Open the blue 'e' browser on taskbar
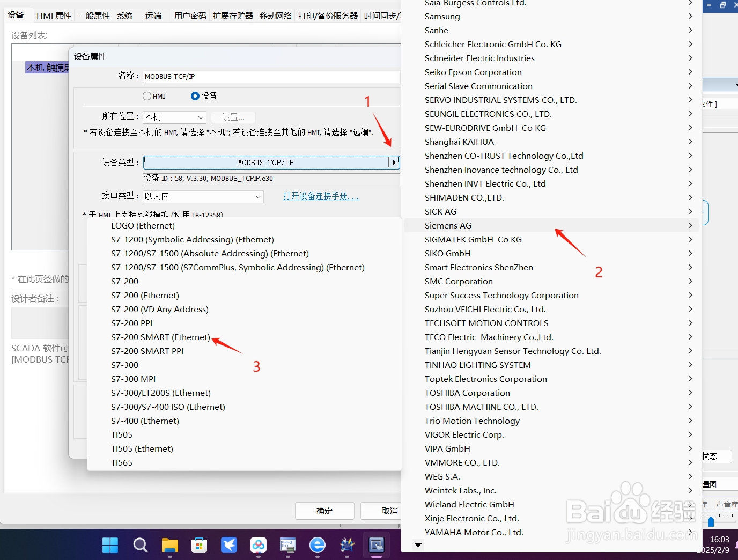 coord(318,545)
